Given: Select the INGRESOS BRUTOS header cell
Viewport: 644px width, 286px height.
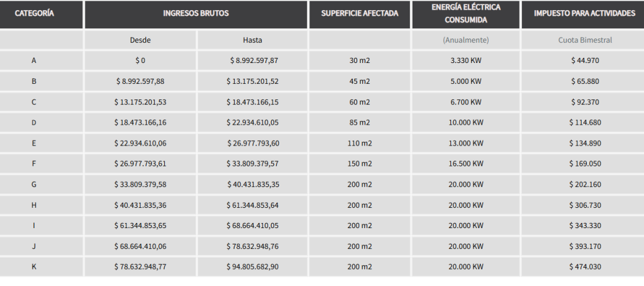Looking at the screenshot, I should point(196,14).
